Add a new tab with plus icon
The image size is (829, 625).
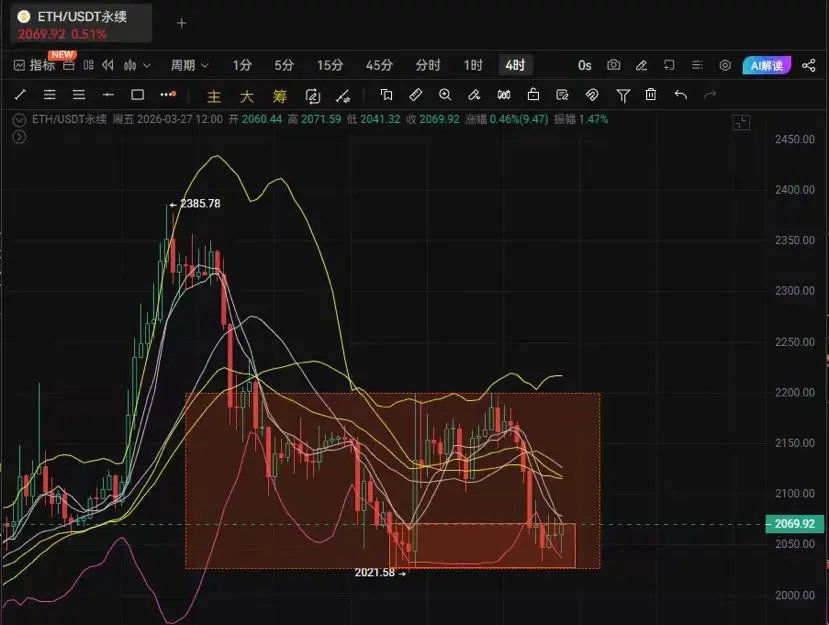(x=181, y=23)
